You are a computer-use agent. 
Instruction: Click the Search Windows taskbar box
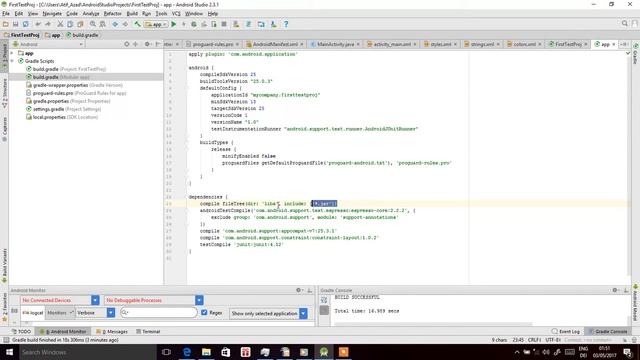87,352
